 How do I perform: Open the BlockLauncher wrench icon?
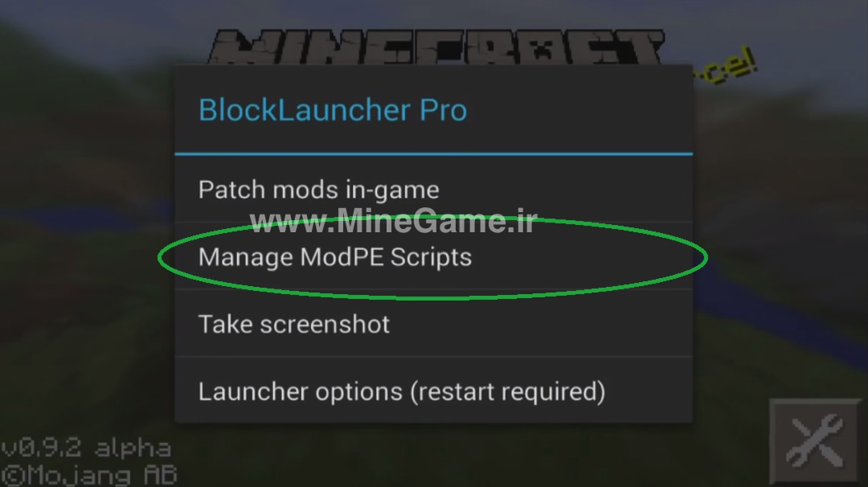(816, 442)
